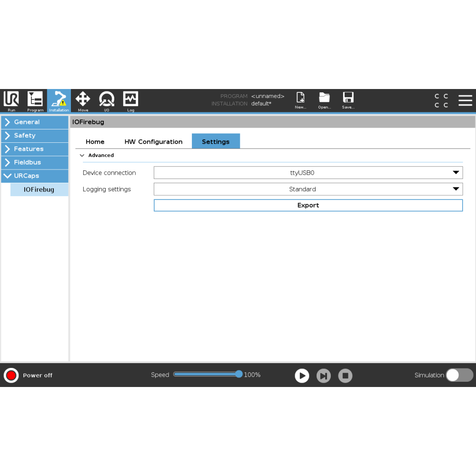476x476 pixels.
Task: Open the Logging settings dropdown
Action: 308,189
